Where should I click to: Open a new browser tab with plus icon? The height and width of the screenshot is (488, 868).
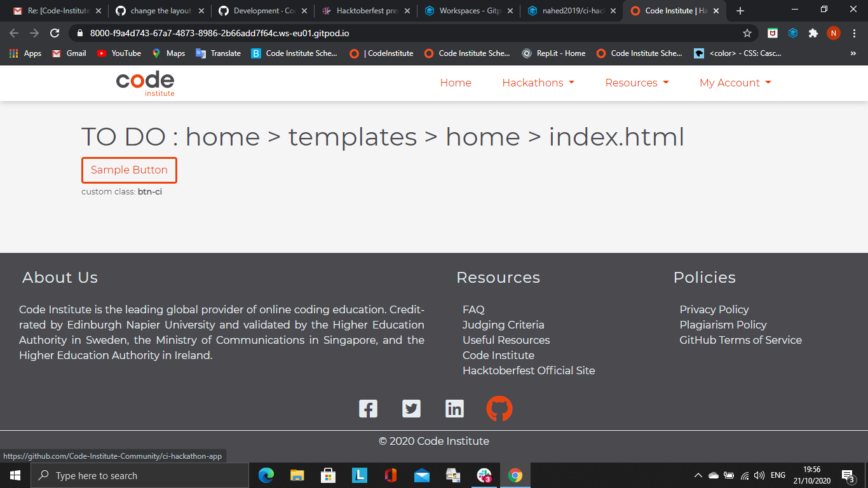740,11
